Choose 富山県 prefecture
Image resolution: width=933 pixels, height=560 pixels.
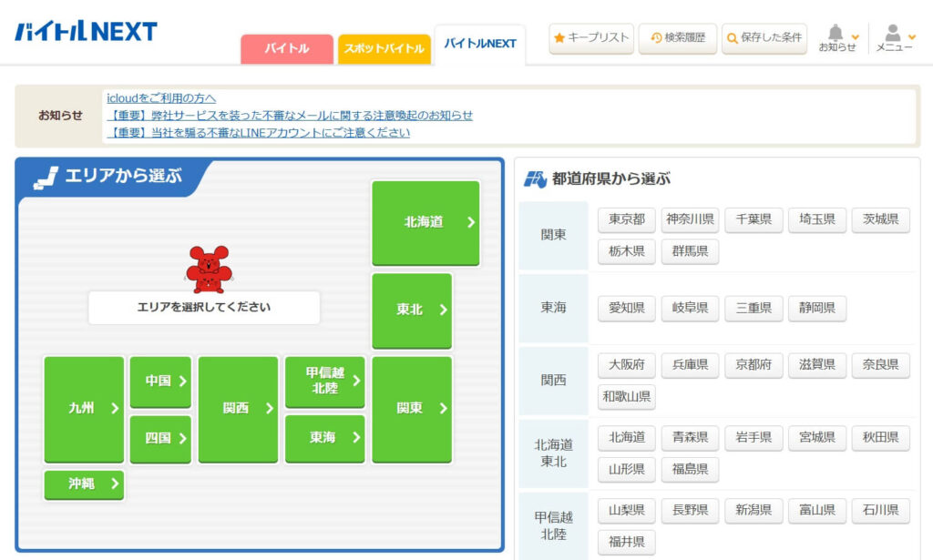(817, 511)
